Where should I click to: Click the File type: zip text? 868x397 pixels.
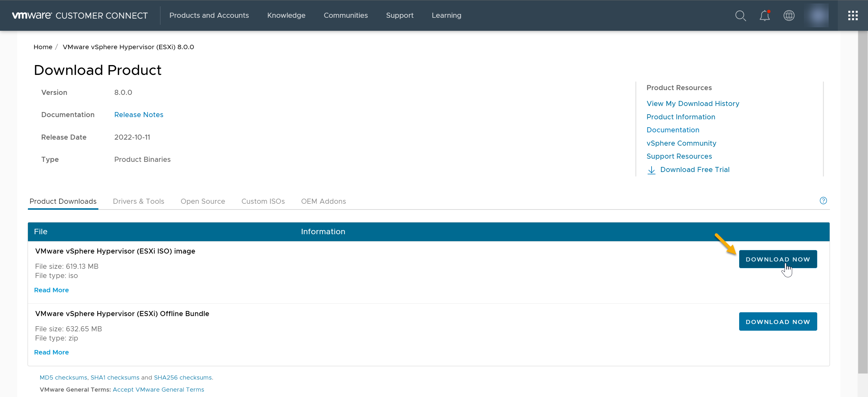coord(56,338)
